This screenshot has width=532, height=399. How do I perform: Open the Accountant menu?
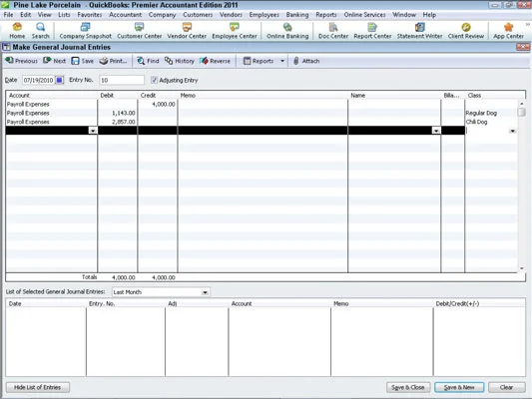(125, 15)
